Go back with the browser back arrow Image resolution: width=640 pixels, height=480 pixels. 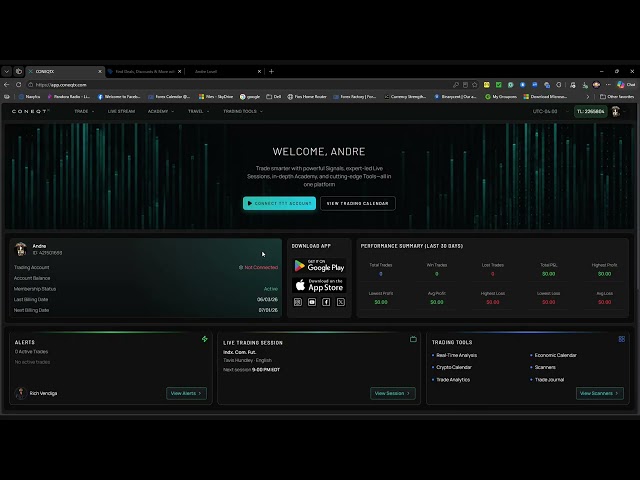(7, 84)
